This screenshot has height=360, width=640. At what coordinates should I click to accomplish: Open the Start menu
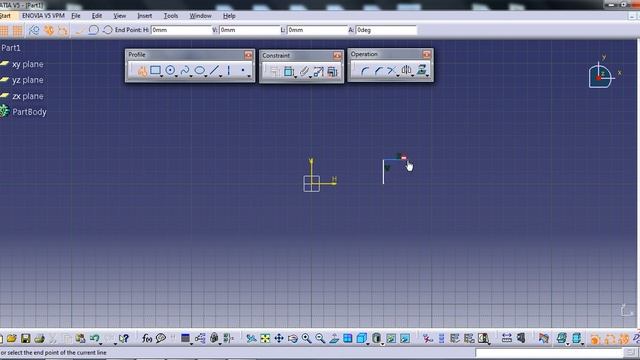tap(5, 16)
